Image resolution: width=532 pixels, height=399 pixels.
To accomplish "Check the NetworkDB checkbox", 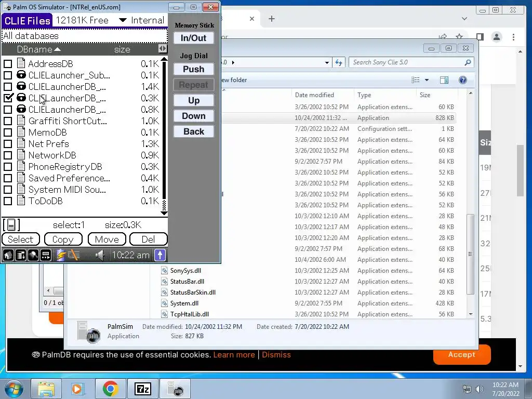I will click(x=8, y=155).
